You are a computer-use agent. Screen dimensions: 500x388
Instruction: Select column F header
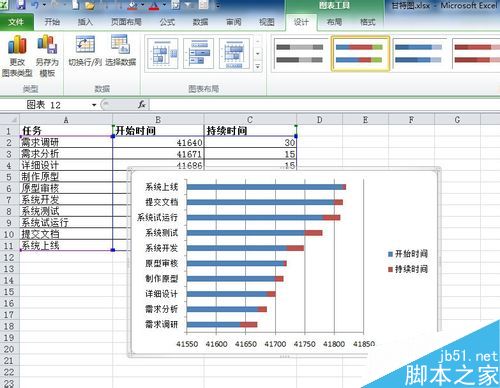(411, 120)
